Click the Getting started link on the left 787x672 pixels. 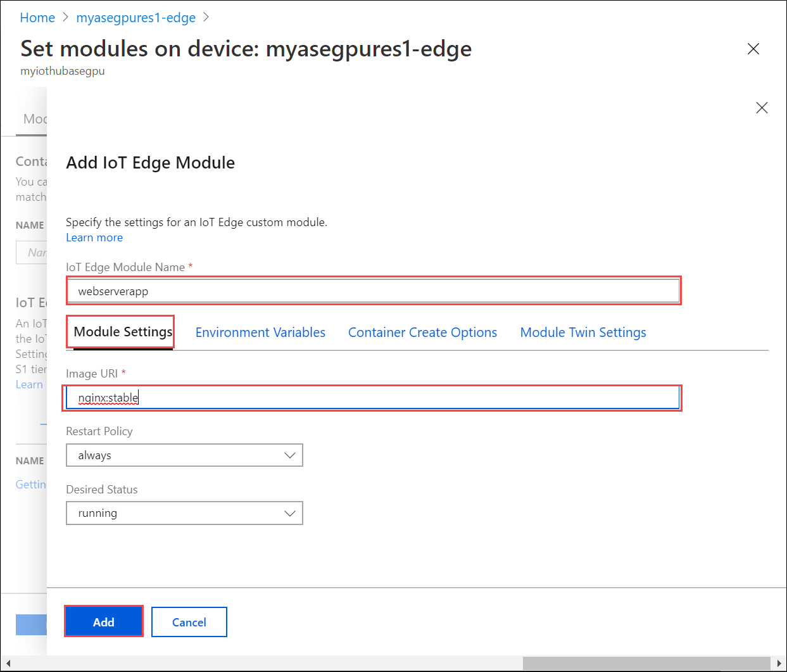coord(30,484)
